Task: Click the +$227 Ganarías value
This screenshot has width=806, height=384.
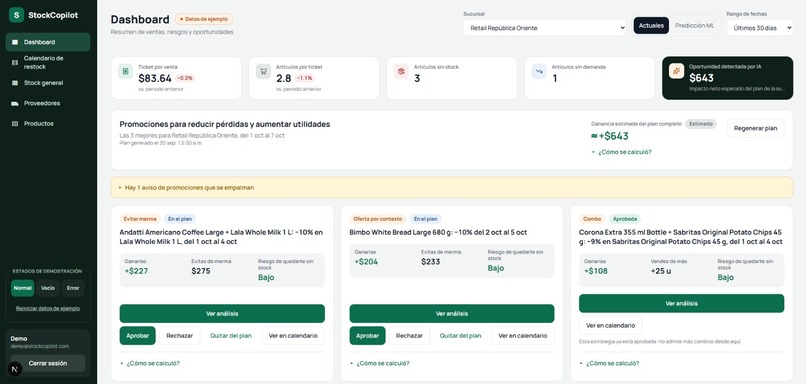Action: click(136, 271)
